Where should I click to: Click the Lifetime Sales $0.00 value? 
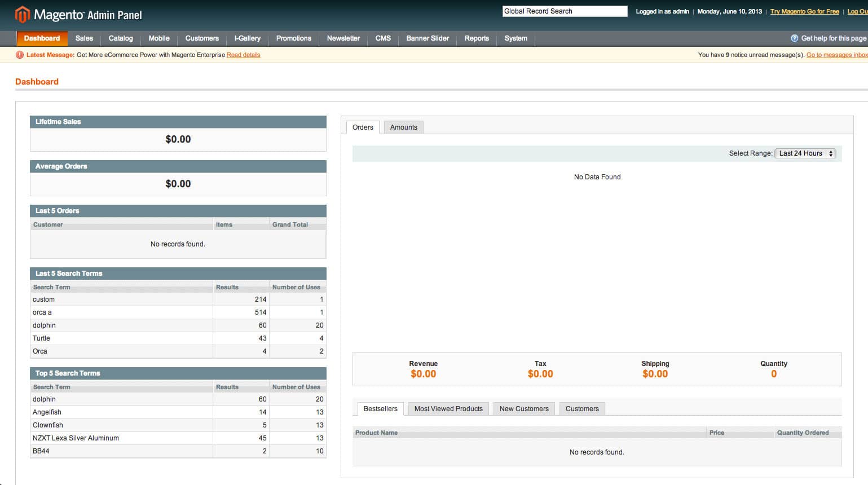178,139
